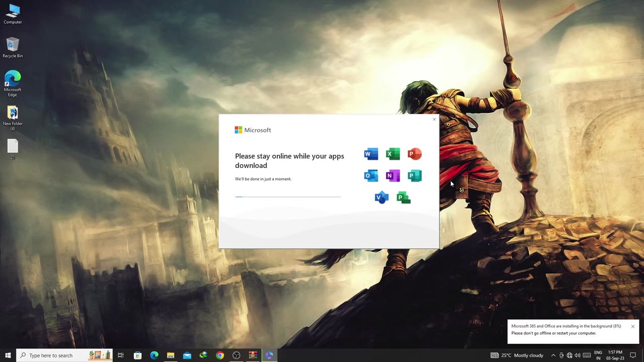Open the Action Center notifications icon
Viewport: 644px width, 362px height.
coord(633,355)
